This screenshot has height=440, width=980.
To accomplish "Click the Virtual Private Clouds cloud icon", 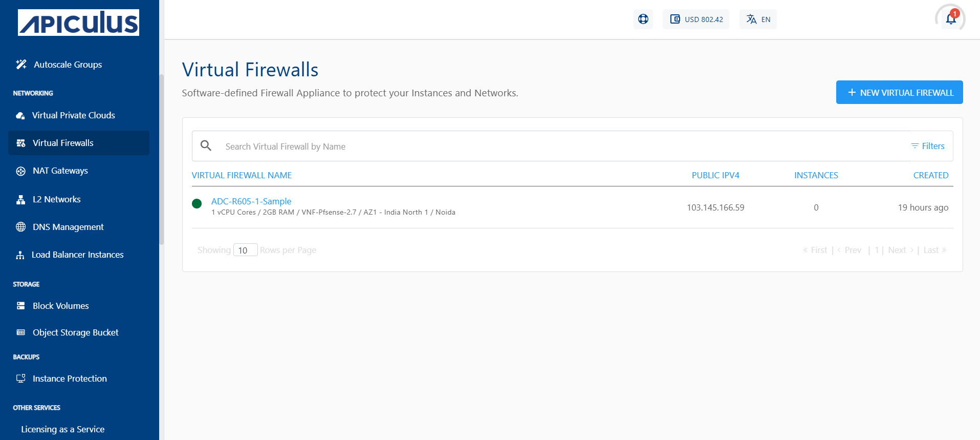I will point(20,116).
